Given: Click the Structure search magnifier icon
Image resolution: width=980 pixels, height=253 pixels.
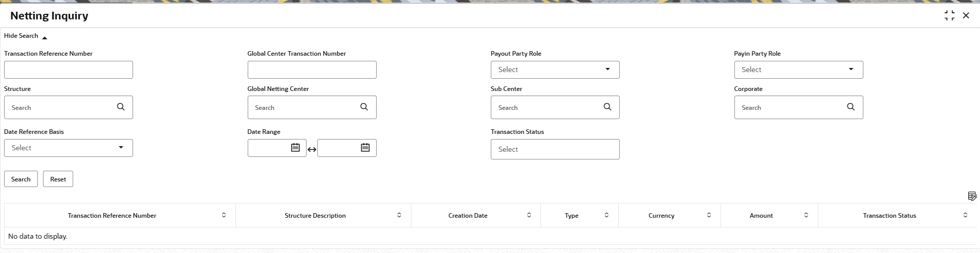Looking at the screenshot, I should pos(121,107).
